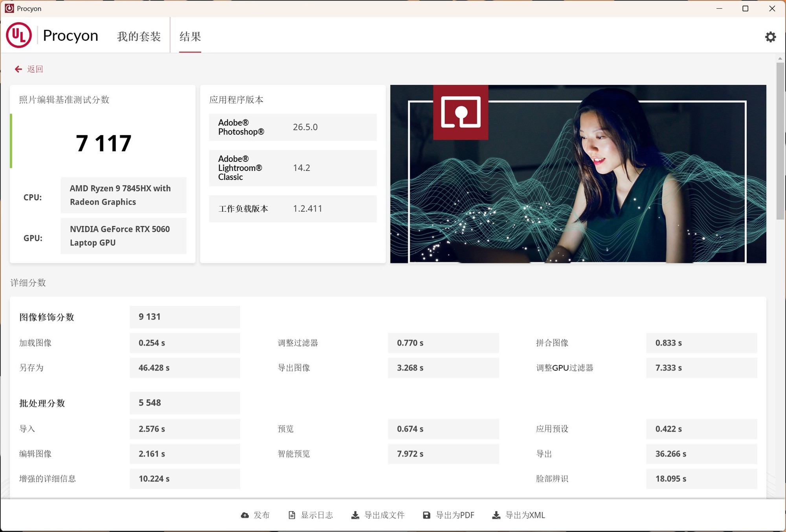Viewport: 786px width, 532px height.
Task: Click the cloud publish (发布) icon
Action: [x=245, y=515]
